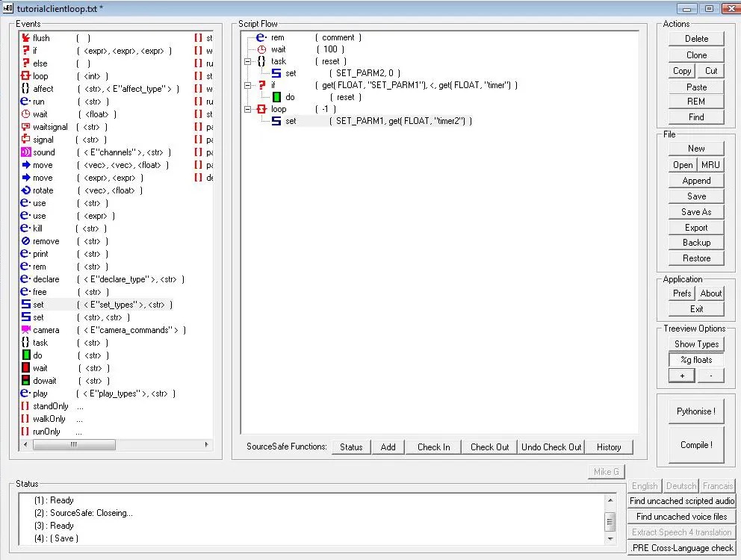
Task: Click the signal event icon
Action: pos(26,140)
